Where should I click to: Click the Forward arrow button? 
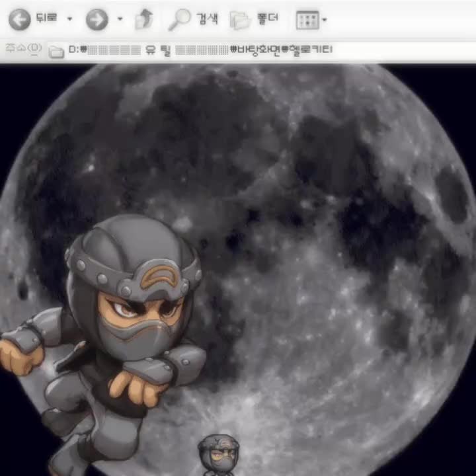click(97, 19)
